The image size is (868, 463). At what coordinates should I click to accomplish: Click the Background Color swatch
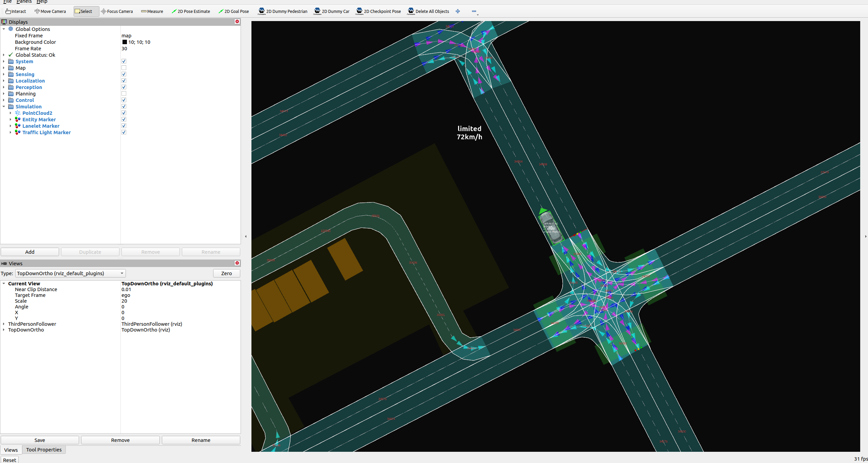125,42
